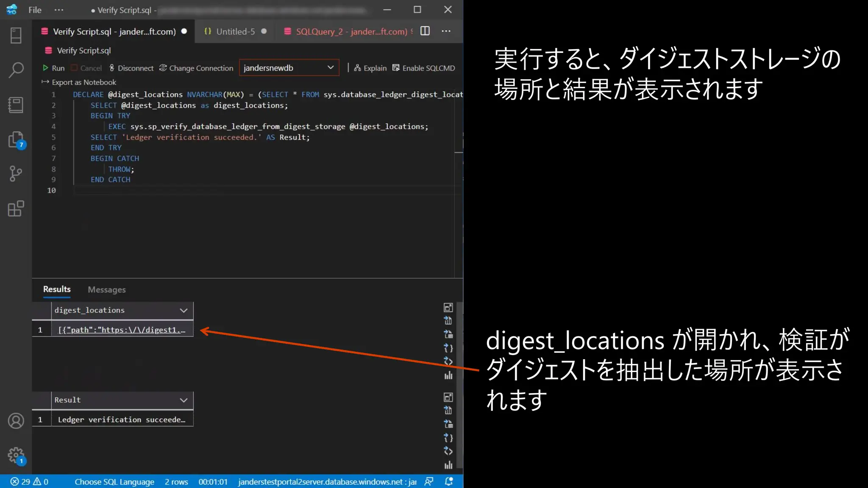Click the THROW; statement on line 8

121,169
